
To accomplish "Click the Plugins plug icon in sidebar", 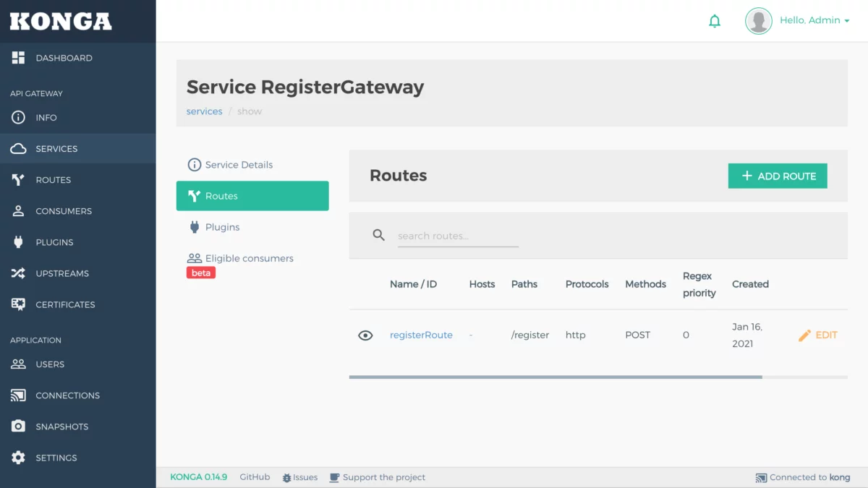I will point(19,242).
